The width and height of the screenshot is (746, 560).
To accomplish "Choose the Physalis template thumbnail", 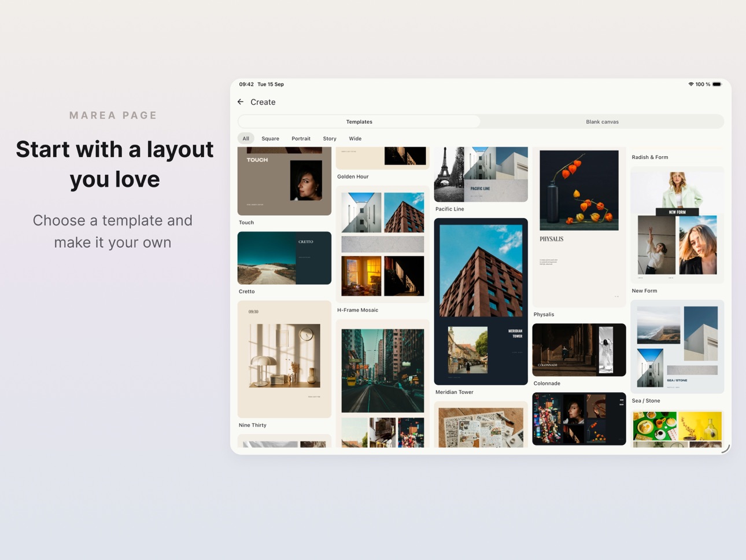I will click(x=579, y=227).
